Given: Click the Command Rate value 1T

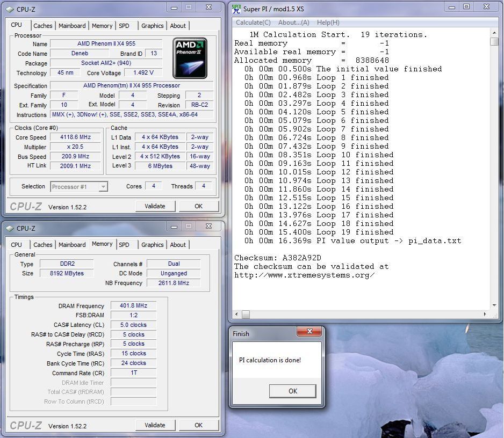Looking at the screenshot, I should click(x=133, y=373).
